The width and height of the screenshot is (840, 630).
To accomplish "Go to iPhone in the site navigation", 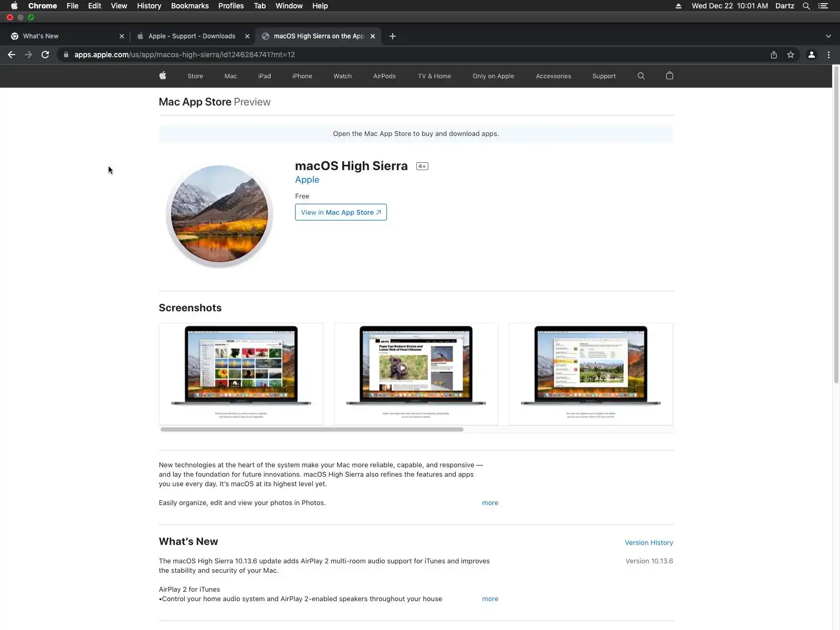I will pos(302,76).
